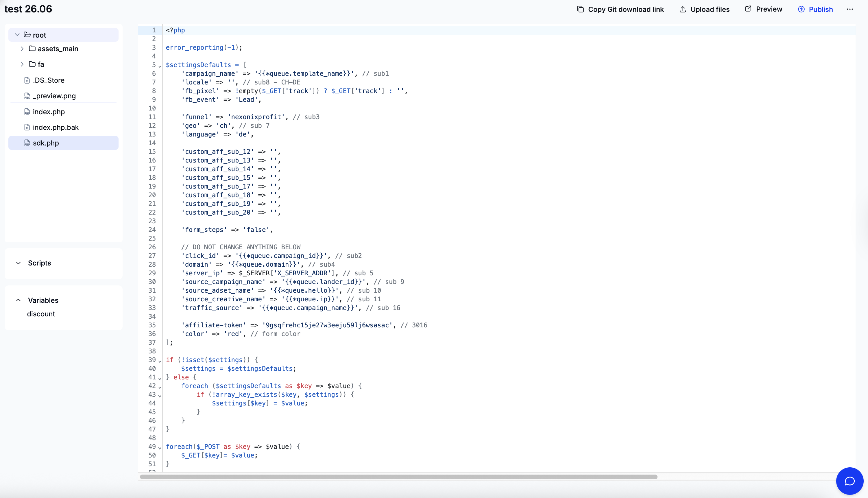Click the DO NOT CHANGE ANYTHING BELOW comment

click(x=241, y=247)
